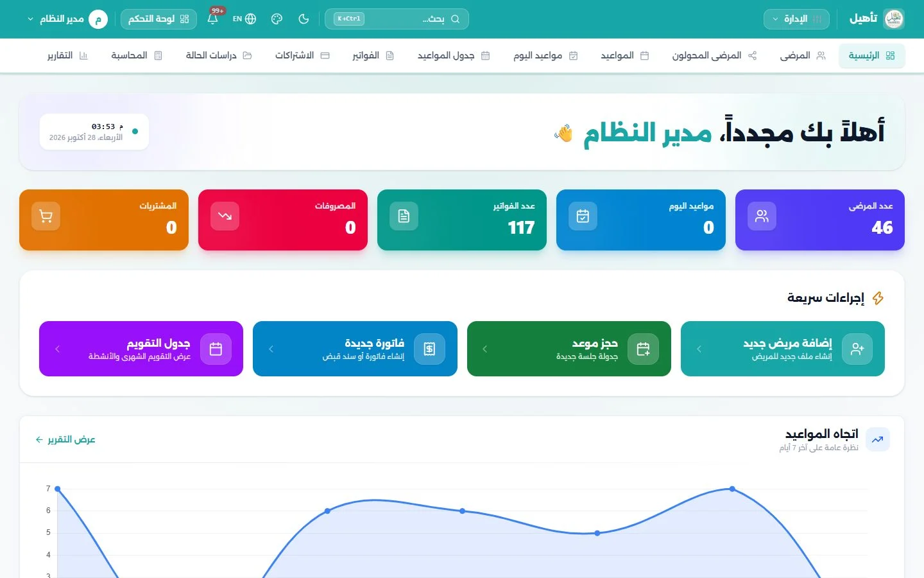
Task: Open the عرض التقرير link
Action: point(65,439)
